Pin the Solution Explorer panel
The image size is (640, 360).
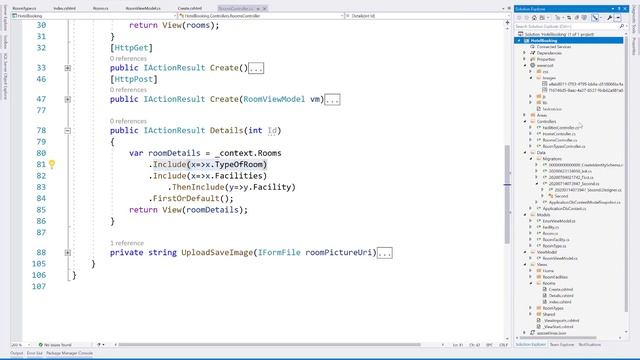619,9
